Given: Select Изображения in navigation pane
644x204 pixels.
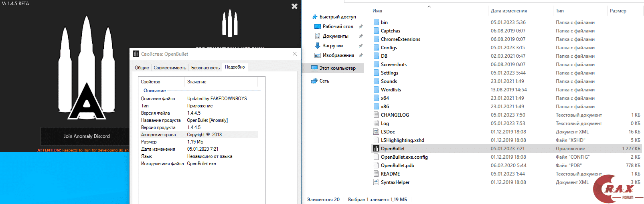Looking at the screenshot, I should (338, 55).
